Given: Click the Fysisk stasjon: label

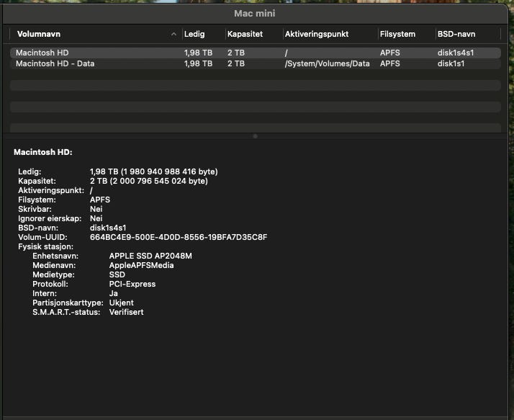Looking at the screenshot, I should pos(45,247).
